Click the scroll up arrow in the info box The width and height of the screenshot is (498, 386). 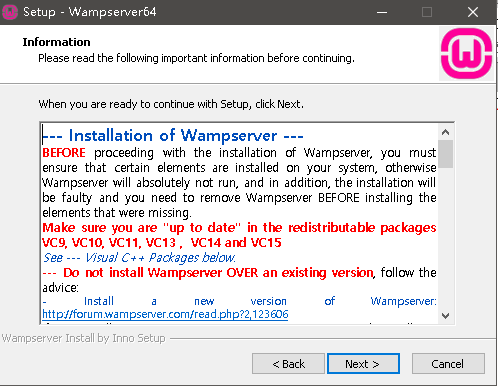(x=445, y=132)
